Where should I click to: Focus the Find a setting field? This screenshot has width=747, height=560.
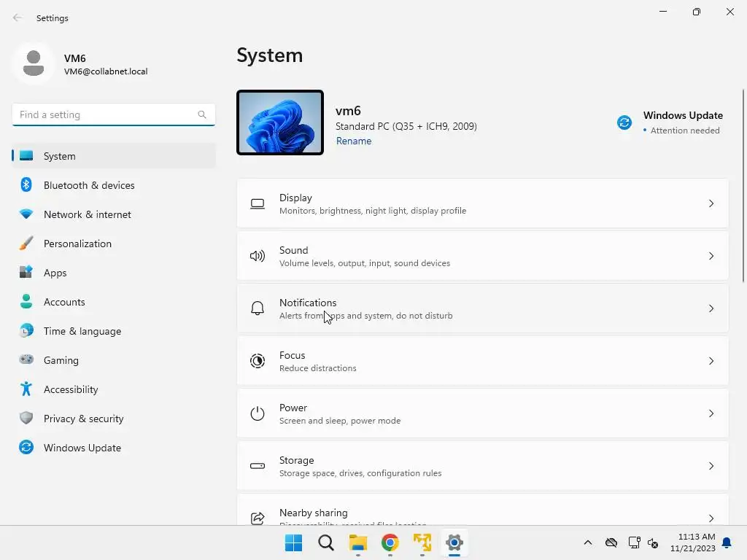point(113,114)
